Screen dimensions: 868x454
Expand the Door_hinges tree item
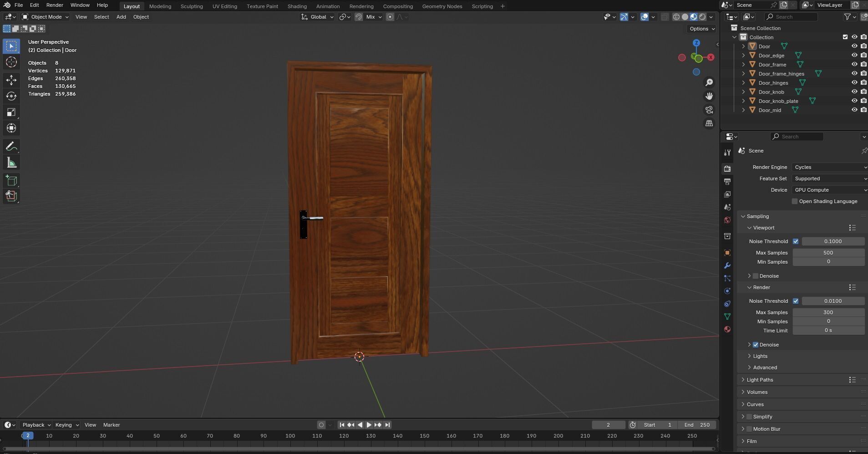743,82
